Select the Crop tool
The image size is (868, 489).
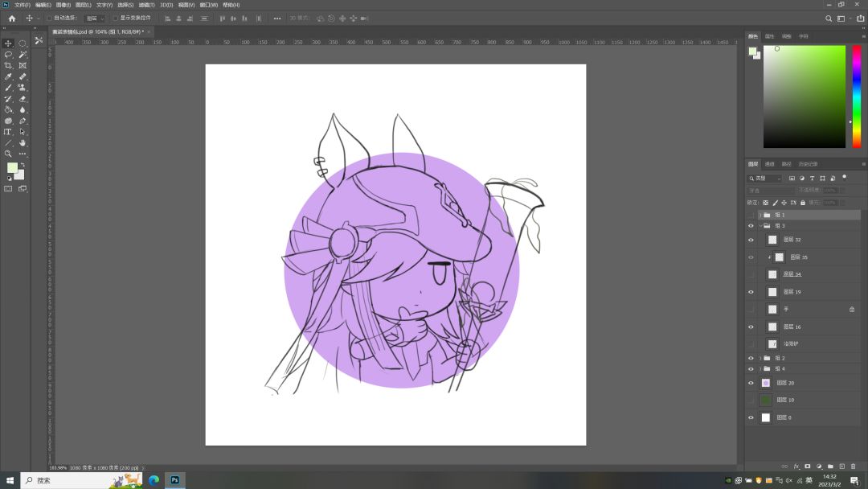(8, 66)
